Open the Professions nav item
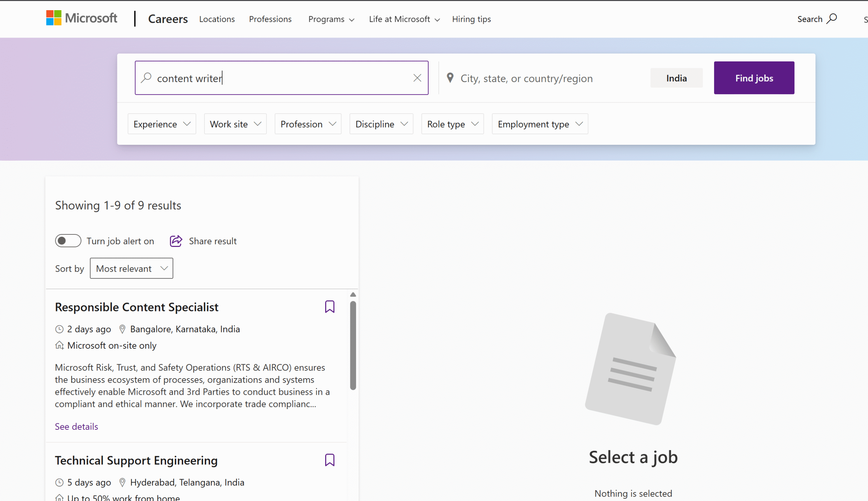 click(270, 19)
